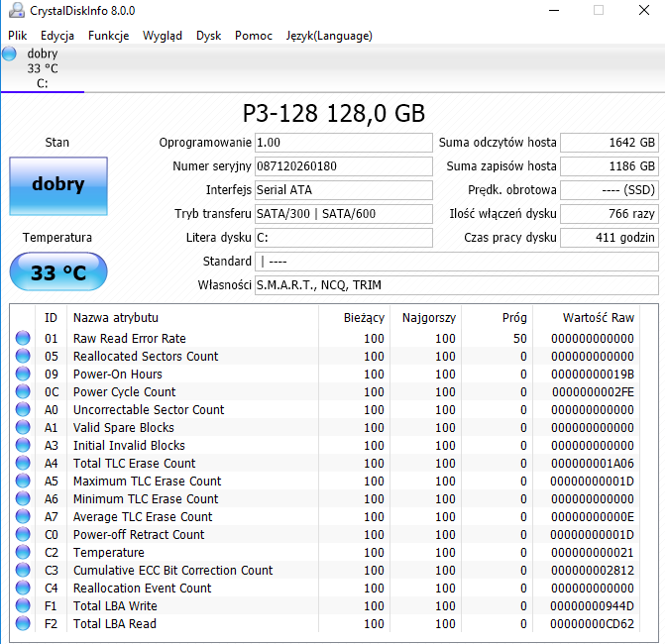Open the Edycja menu
The image size is (668, 644).
pos(57,36)
